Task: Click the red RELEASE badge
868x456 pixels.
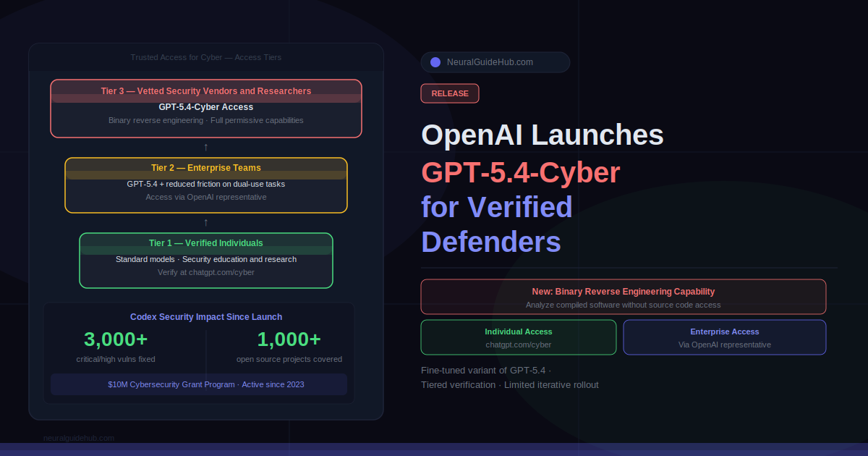Action: coord(449,93)
